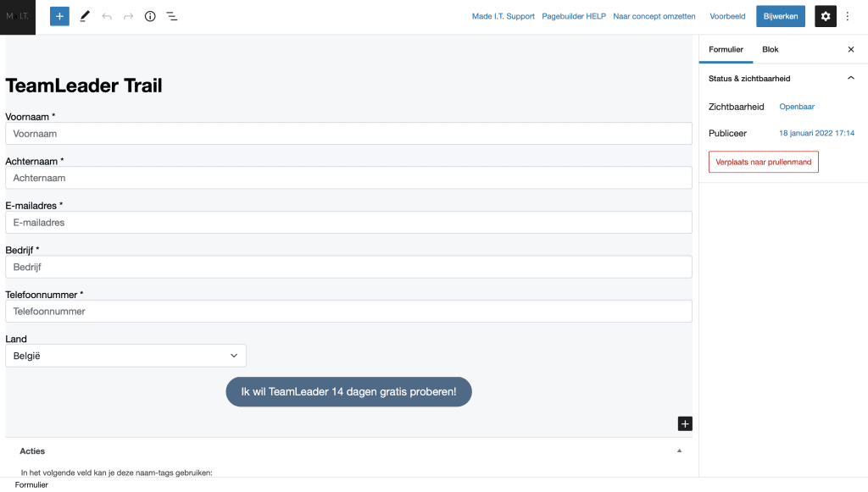The height and width of the screenshot is (492, 868).
Task: Click the Telefoonnummer * label
Action: point(44,295)
